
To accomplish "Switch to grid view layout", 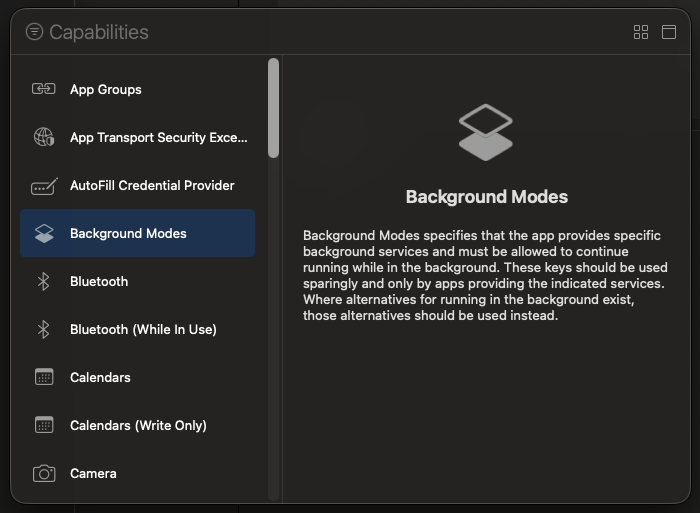I will pos(641,32).
